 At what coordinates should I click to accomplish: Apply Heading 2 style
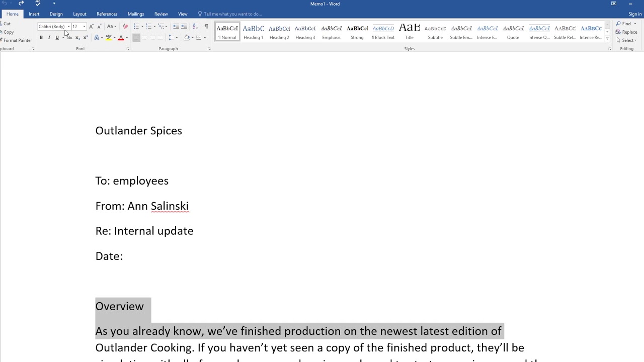(279, 32)
